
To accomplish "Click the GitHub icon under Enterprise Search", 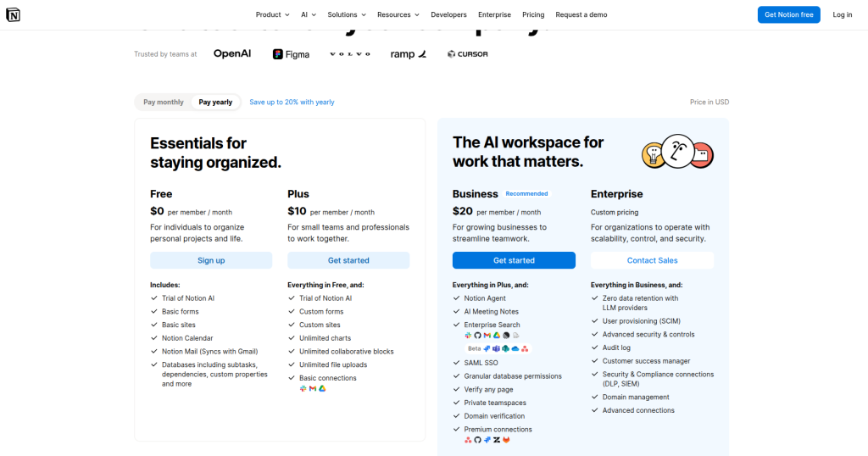I will click(478, 336).
